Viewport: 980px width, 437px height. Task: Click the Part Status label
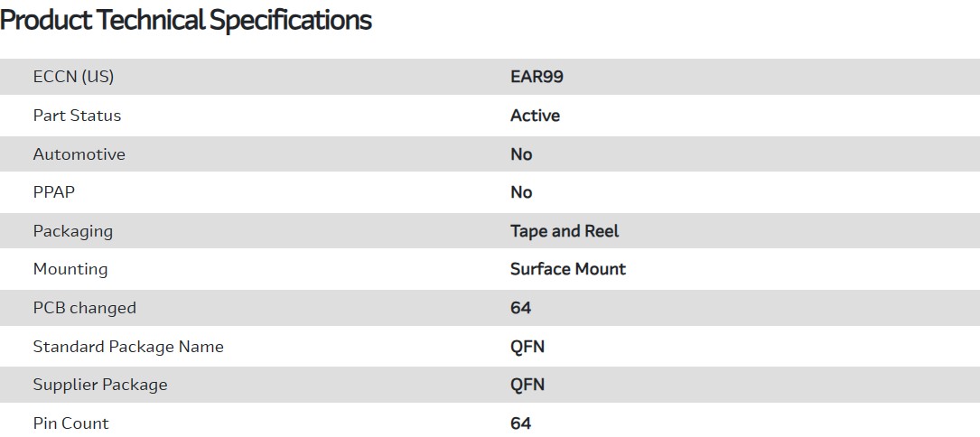coord(77,116)
